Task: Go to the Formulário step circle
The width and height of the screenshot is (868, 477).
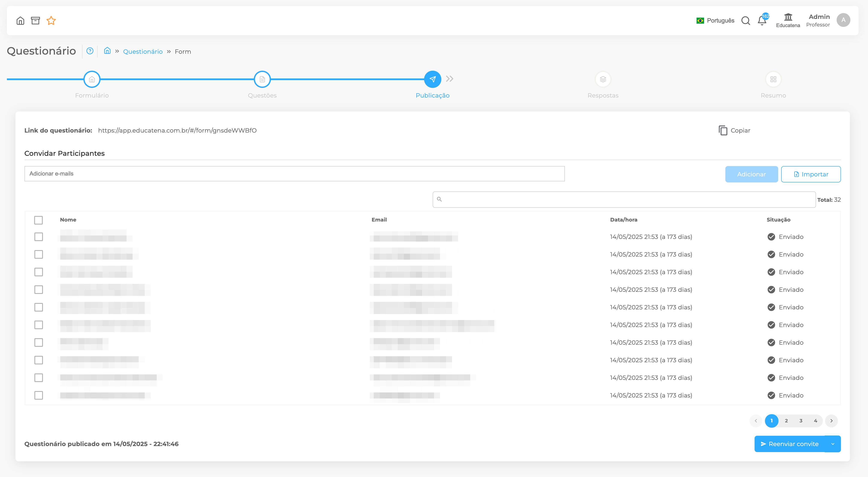Action: pyautogui.click(x=92, y=79)
